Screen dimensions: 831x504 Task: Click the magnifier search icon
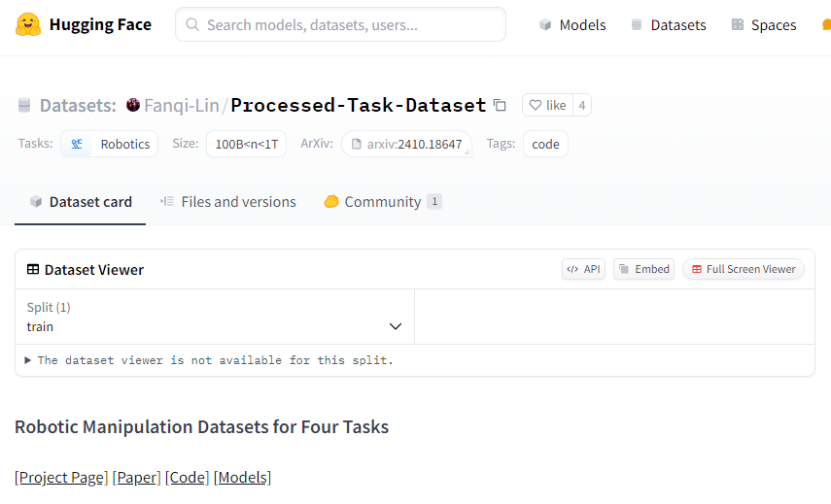[192, 25]
